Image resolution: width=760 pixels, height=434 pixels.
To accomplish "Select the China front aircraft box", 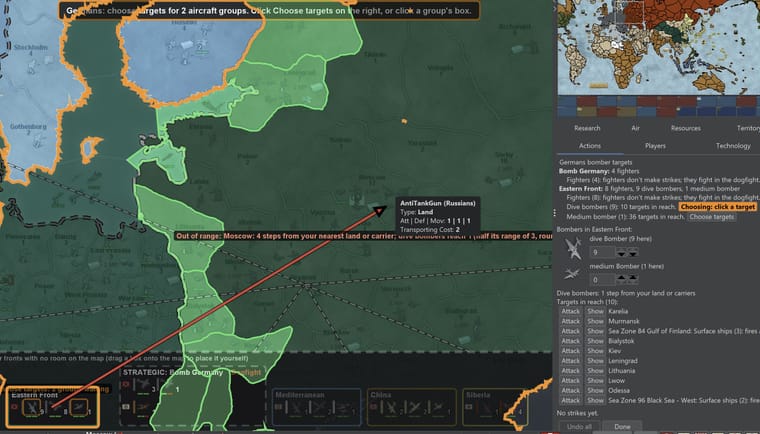I will point(412,406).
